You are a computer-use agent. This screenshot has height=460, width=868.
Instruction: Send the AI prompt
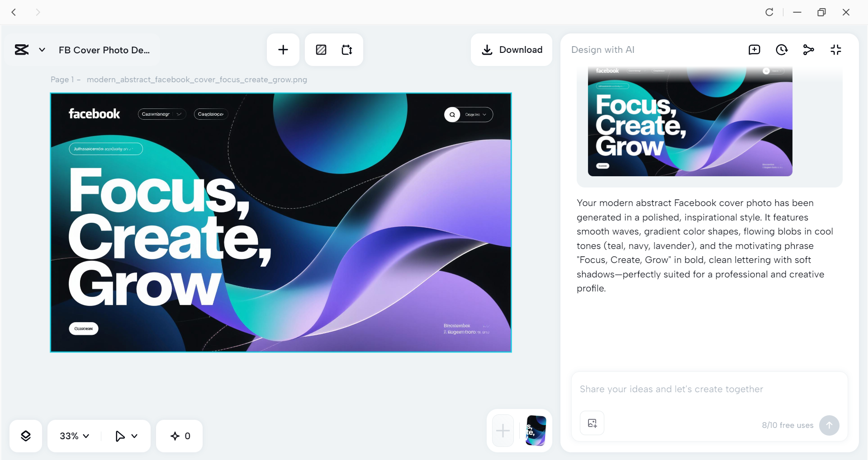coord(829,425)
